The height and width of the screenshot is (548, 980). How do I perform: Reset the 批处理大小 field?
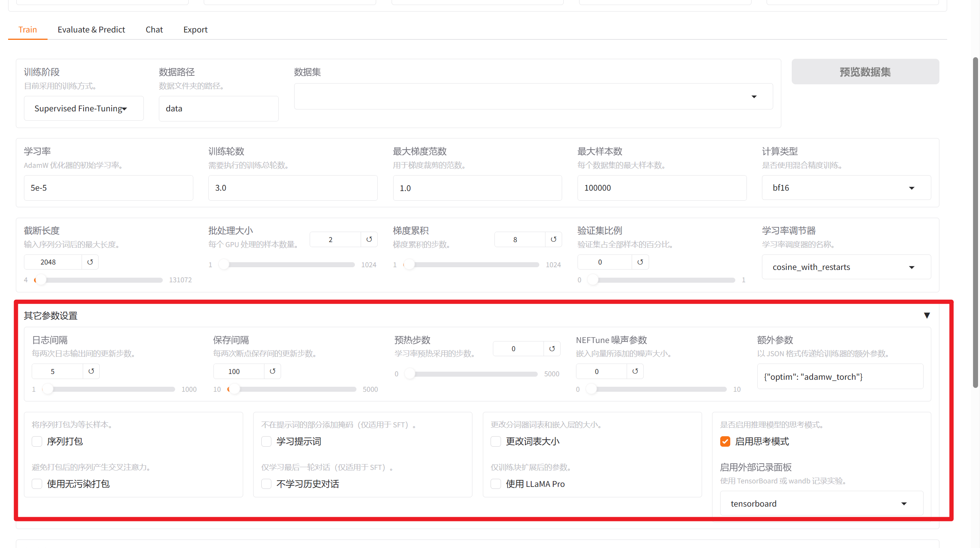[x=369, y=239]
